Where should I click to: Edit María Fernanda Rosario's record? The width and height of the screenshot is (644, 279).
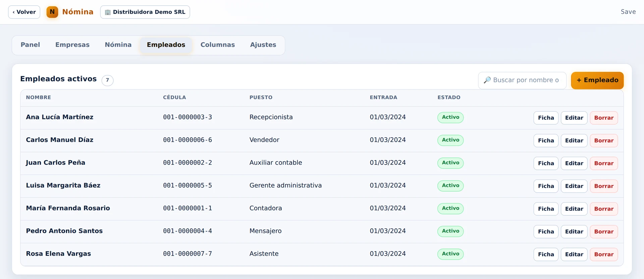click(x=574, y=209)
